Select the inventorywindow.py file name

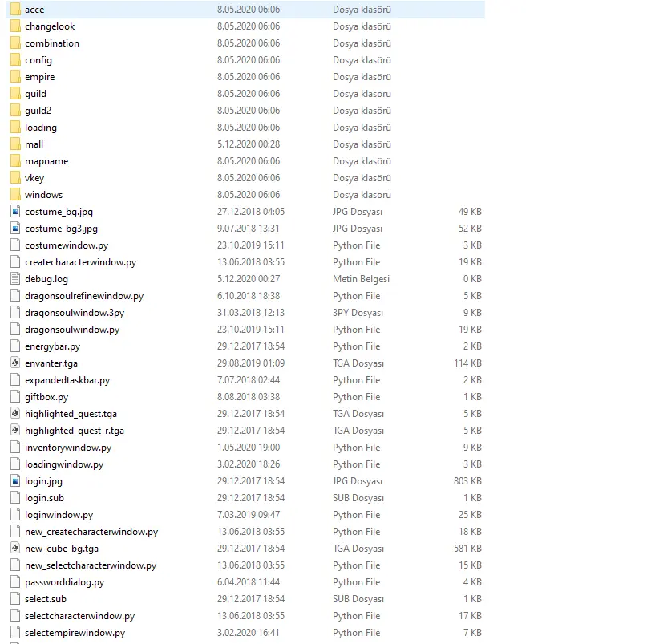tap(68, 448)
